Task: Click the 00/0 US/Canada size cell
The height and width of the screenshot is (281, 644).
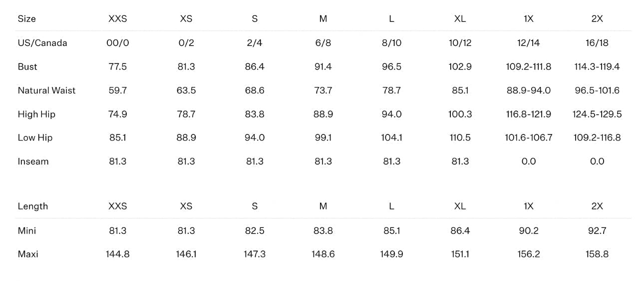Action: [118, 43]
